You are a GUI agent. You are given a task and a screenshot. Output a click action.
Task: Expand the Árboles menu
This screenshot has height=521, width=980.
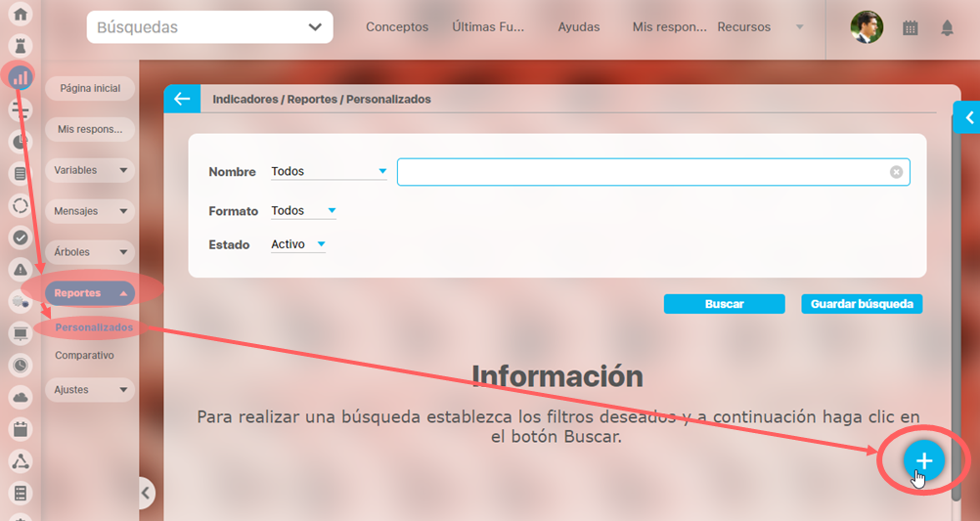(90, 252)
